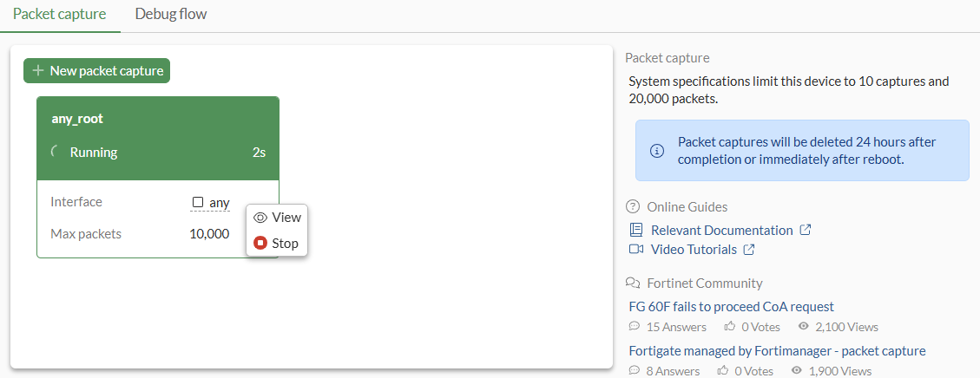
Task: Click the info icon in the blue notice
Action: click(x=657, y=151)
